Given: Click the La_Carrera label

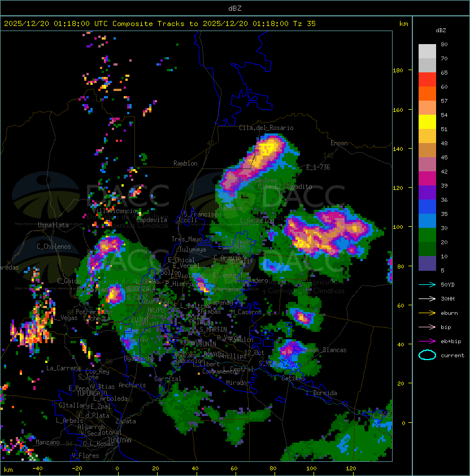Looking at the screenshot, I should pyautogui.click(x=63, y=368).
